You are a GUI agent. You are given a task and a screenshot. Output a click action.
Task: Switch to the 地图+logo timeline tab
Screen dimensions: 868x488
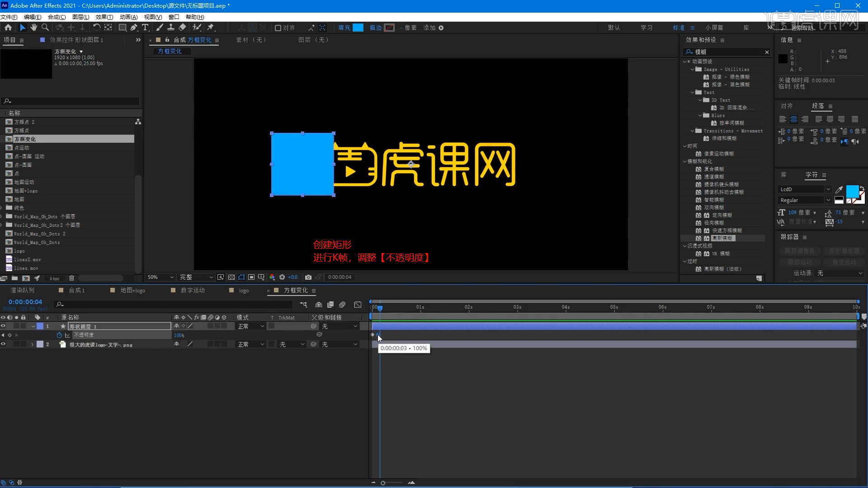[x=132, y=291]
